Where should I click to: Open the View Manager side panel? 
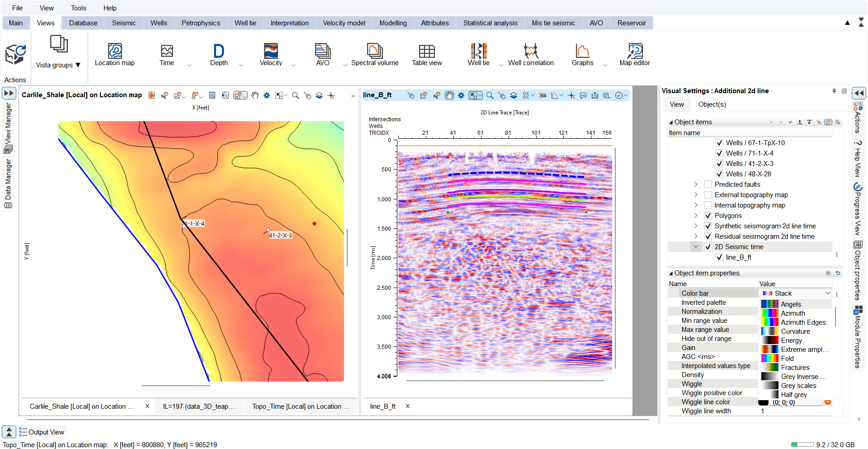[8, 128]
